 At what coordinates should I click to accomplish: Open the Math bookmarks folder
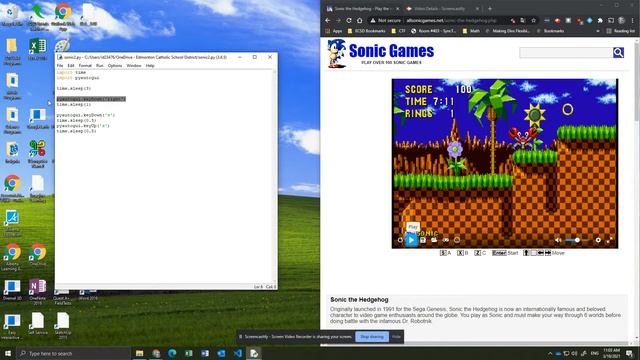click(x=471, y=31)
